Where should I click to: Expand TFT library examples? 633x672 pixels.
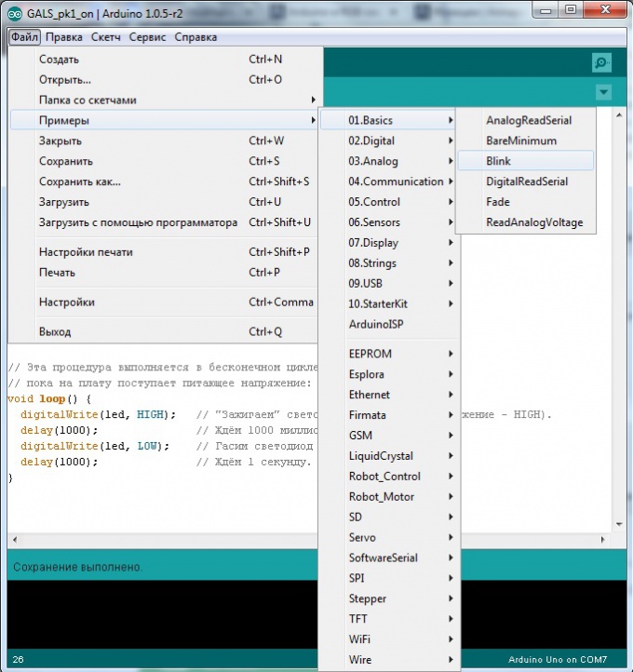(389, 619)
